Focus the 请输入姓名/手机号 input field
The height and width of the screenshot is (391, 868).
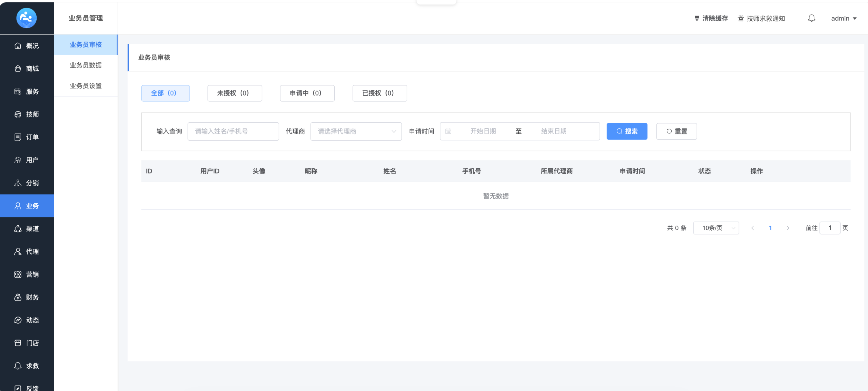tap(233, 131)
